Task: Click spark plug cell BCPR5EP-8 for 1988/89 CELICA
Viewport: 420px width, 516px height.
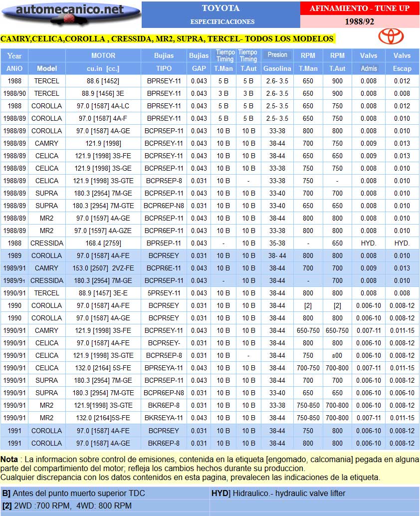Action: click(164, 181)
